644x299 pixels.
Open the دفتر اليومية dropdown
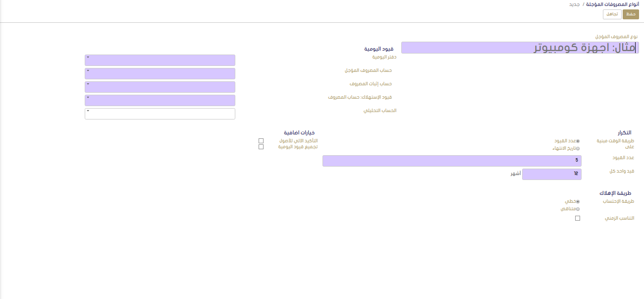coord(160,60)
